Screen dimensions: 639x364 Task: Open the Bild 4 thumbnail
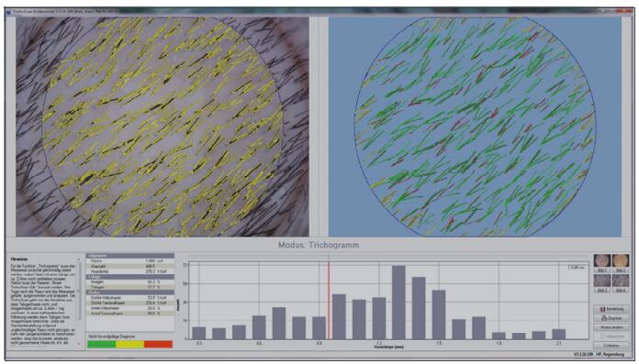[x=621, y=281]
